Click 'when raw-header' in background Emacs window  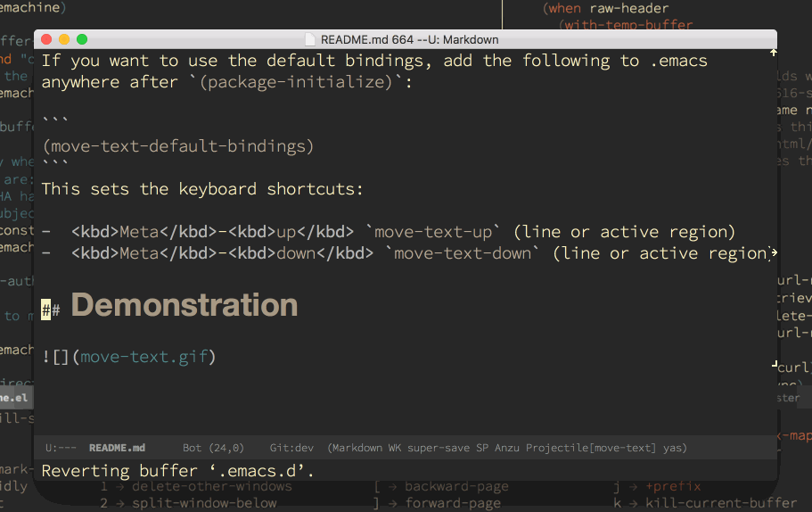[x=609, y=8]
